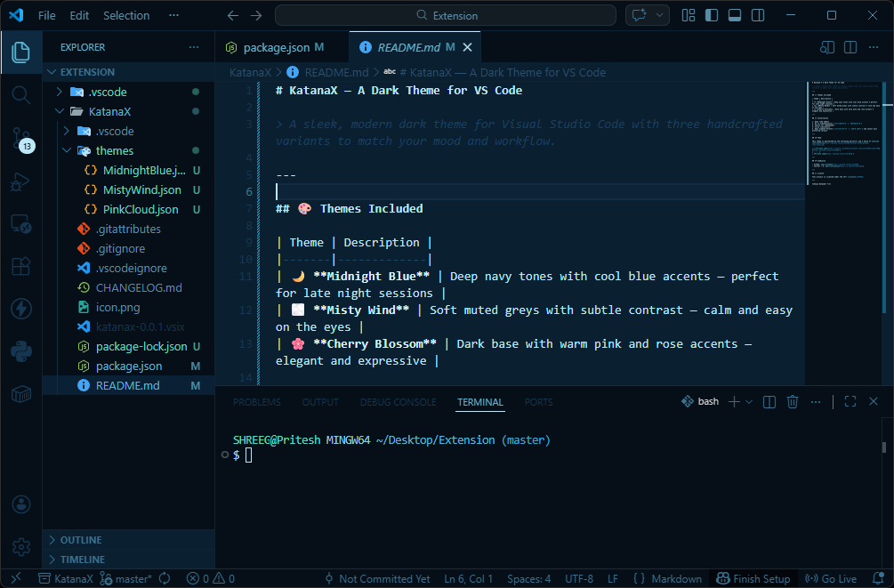Click the terminal vertical scrollbar
Viewport: 894px width, 588px height.
click(x=884, y=447)
